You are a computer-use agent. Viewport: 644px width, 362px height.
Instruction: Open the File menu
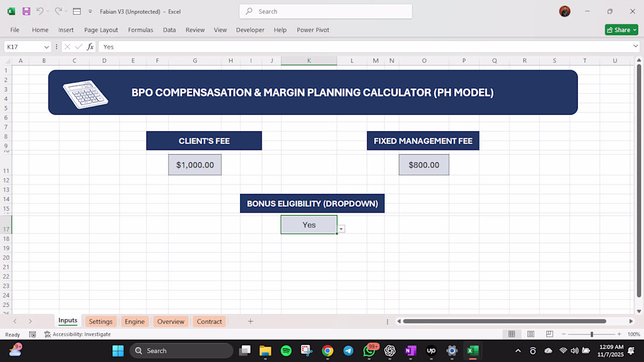[x=15, y=30]
